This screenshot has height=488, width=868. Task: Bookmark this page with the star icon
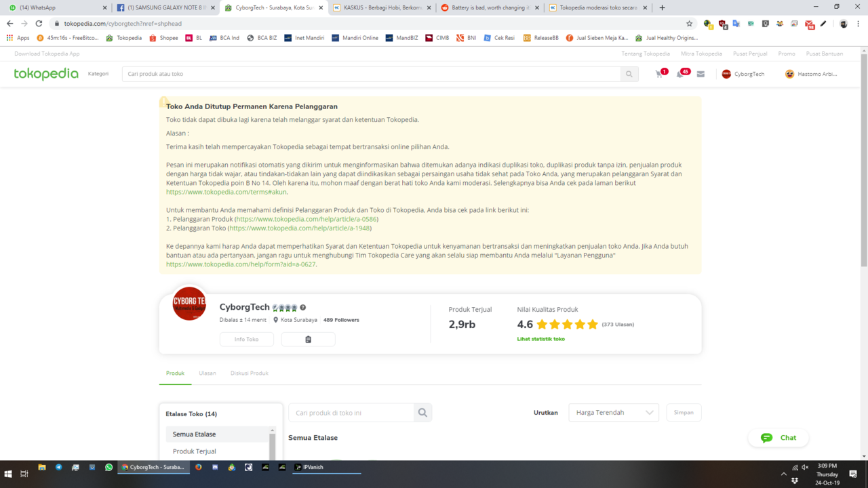[690, 24]
